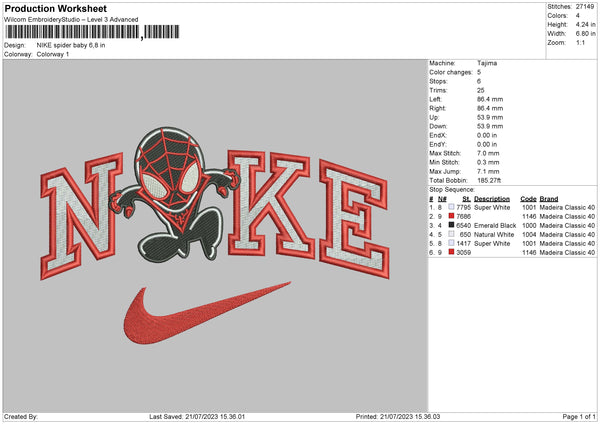
Task: Click 'Natural White' description text
Action: click(x=494, y=235)
